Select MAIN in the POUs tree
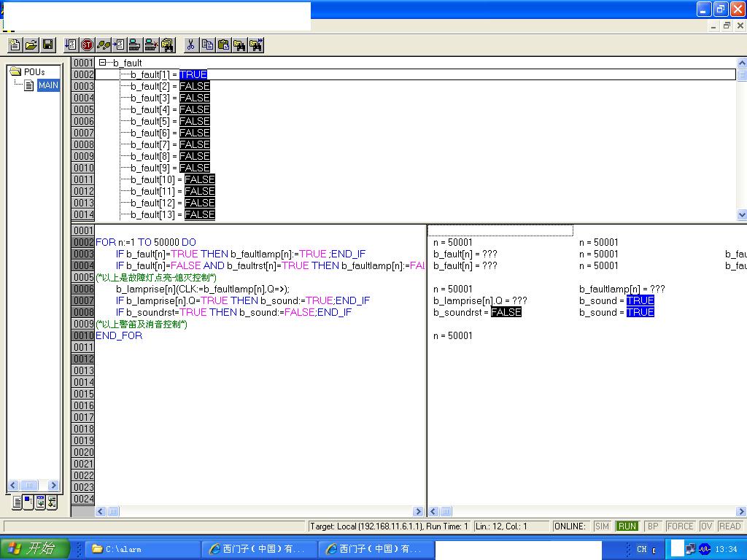Screen dimensions: 747x560 pos(48,85)
